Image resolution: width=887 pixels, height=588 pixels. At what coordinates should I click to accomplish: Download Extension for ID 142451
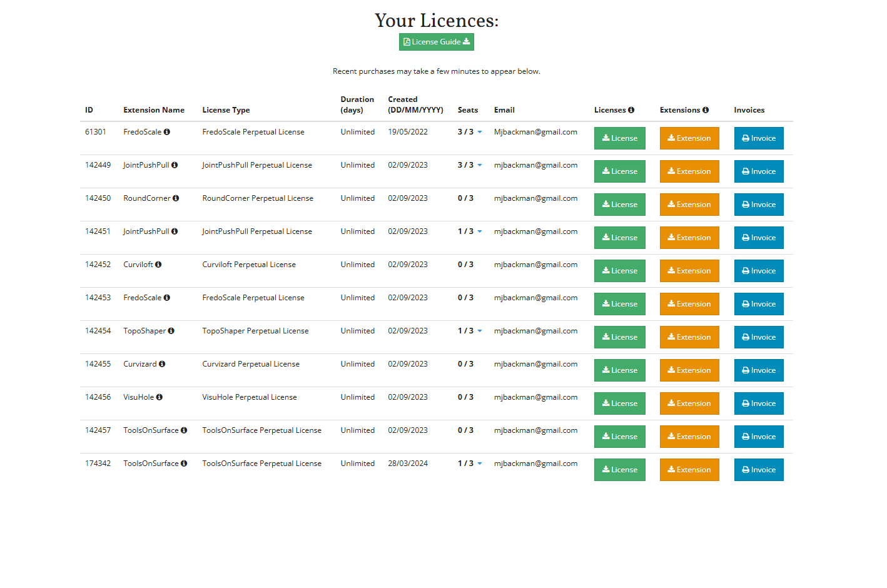click(689, 238)
